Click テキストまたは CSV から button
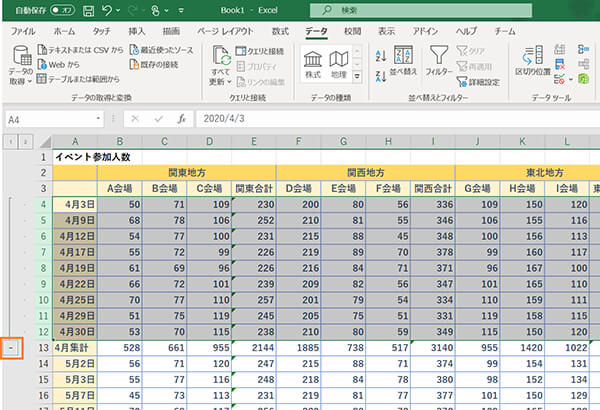Screen dimensions: 600x410 tap(80, 50)
